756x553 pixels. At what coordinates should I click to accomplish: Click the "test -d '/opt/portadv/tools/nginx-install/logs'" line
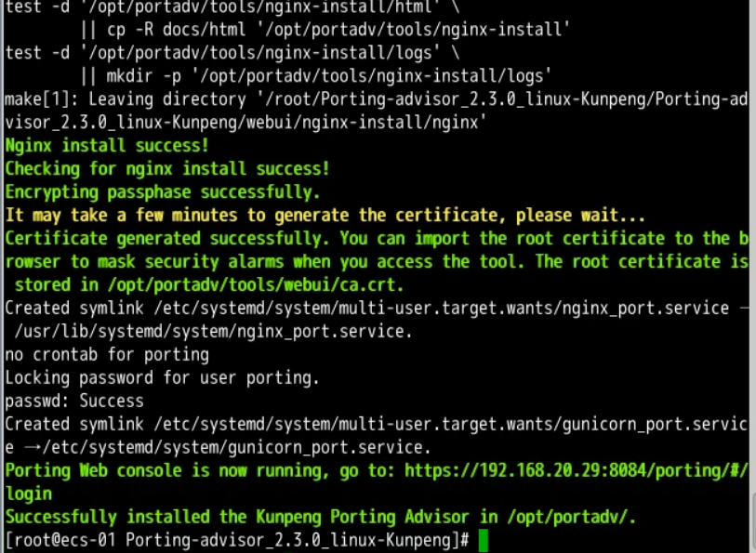point(232,53)
